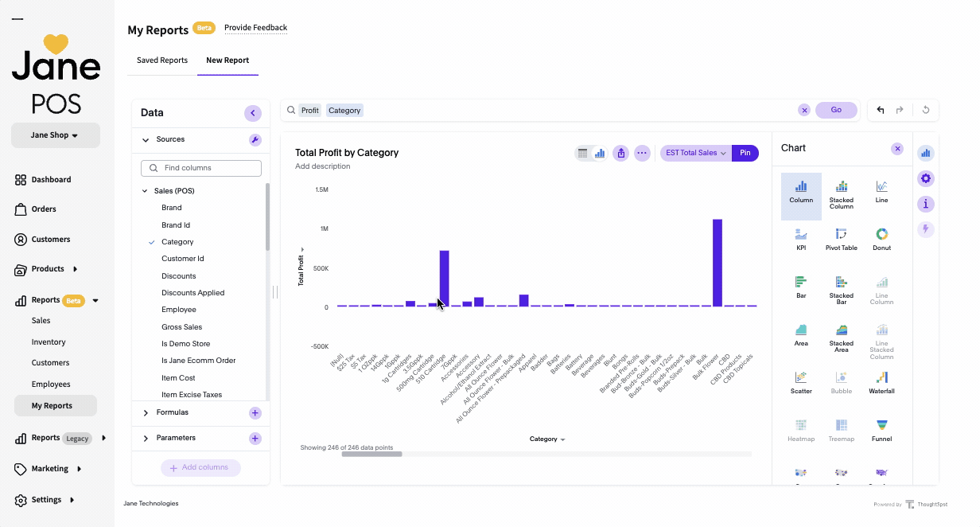Viewport: 980px width, 527px height.
Task: Open the Category axis dropdown
Action: [x=547, y=439]
